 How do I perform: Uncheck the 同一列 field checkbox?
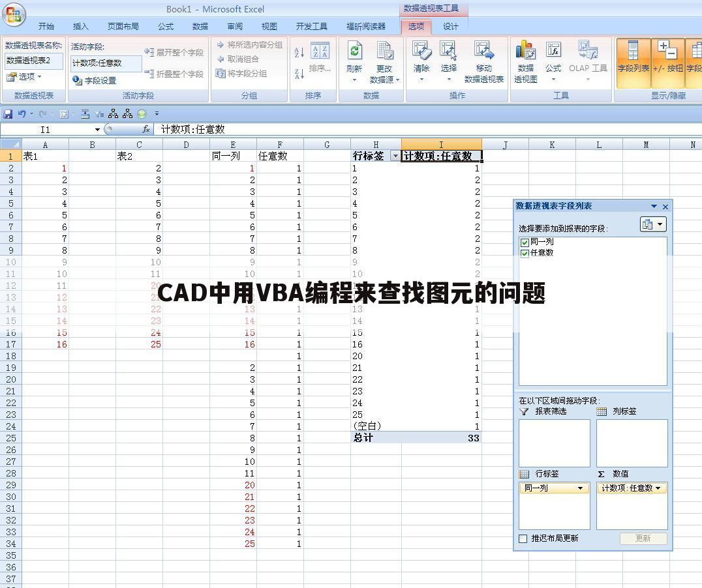coord(524,242)
